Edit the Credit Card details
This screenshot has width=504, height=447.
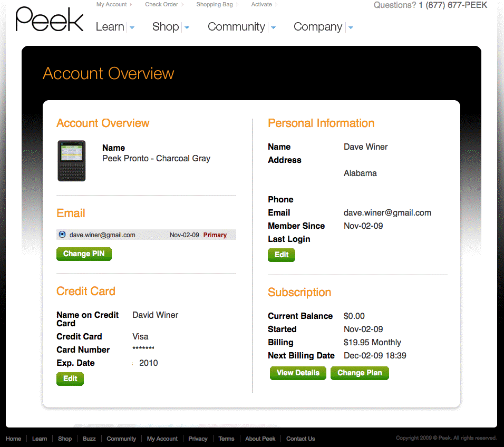(70, 378)
